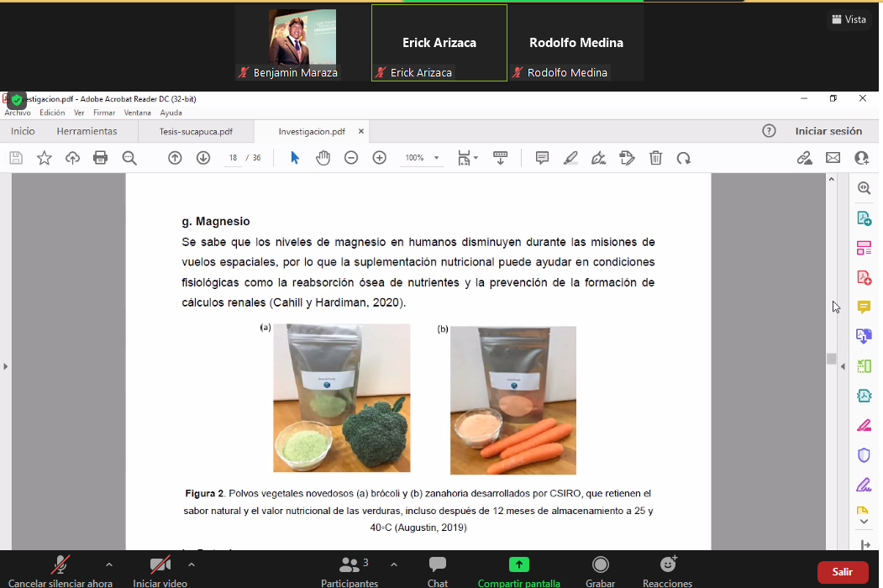Click the page number input field
Viewport: 883px width, 588px height.
(233, 158)
